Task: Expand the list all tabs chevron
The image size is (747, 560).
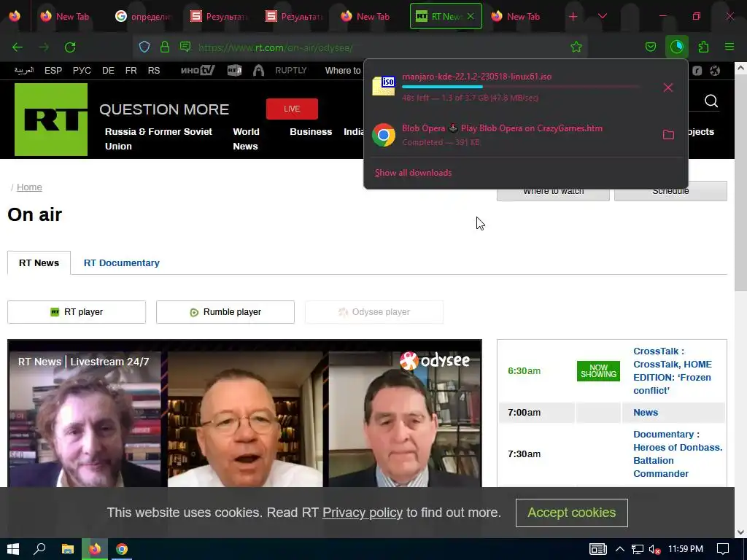Action: pos(602,17)
